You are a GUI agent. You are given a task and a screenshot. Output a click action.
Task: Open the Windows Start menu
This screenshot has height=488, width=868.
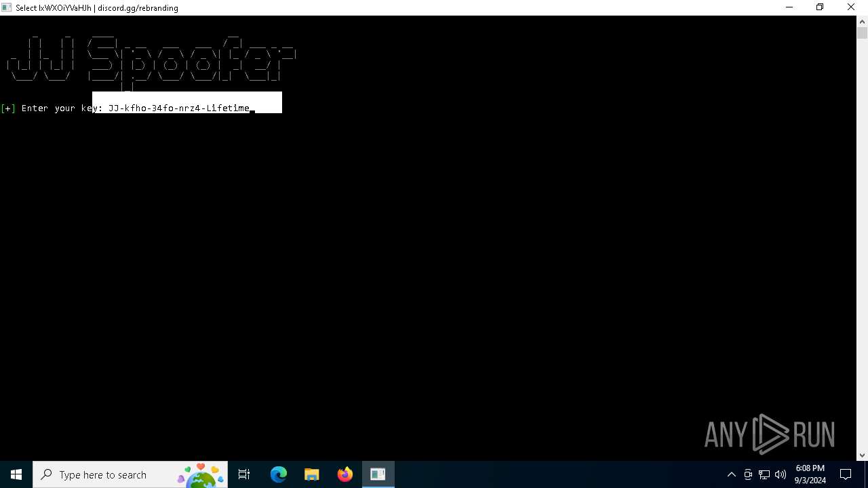point(16,474)
